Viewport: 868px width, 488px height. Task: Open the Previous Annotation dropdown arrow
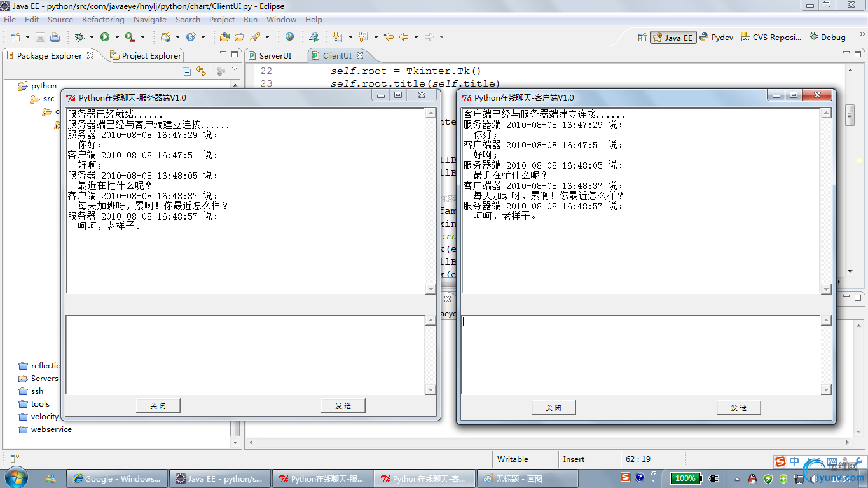tap(376, 38)
